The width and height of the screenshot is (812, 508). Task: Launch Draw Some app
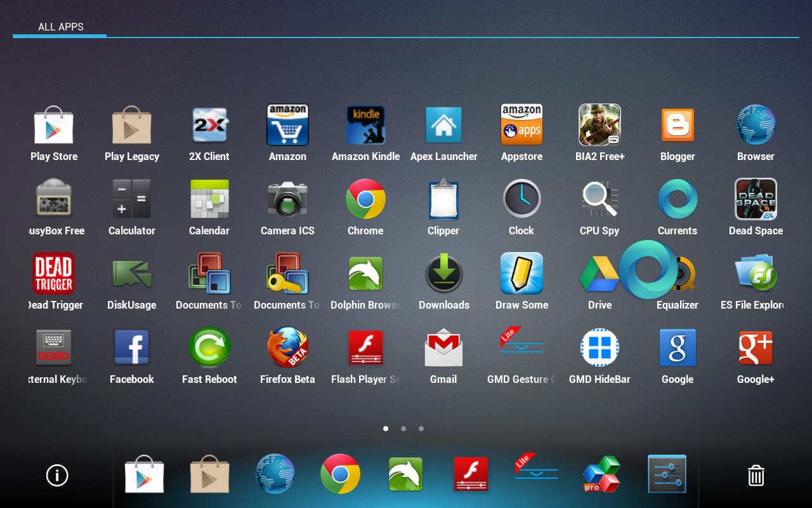pos(521,274)
